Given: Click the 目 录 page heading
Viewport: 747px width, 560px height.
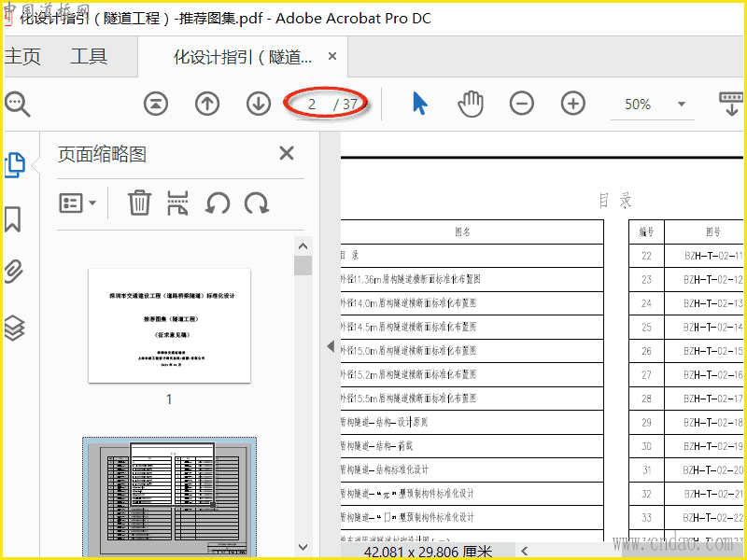Looking at the screenshot, I should tap(616, 201).
